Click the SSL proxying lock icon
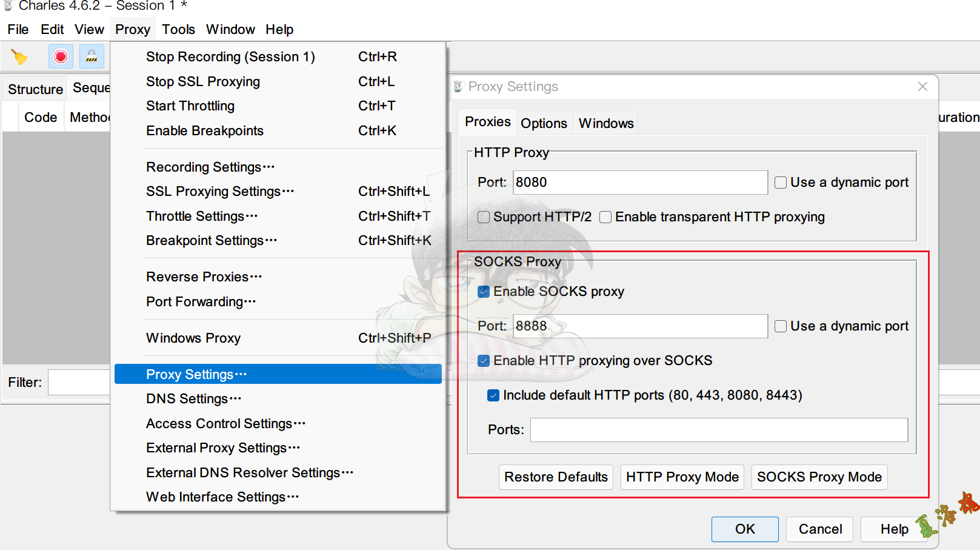980x550 pixels. click(92, 57)
